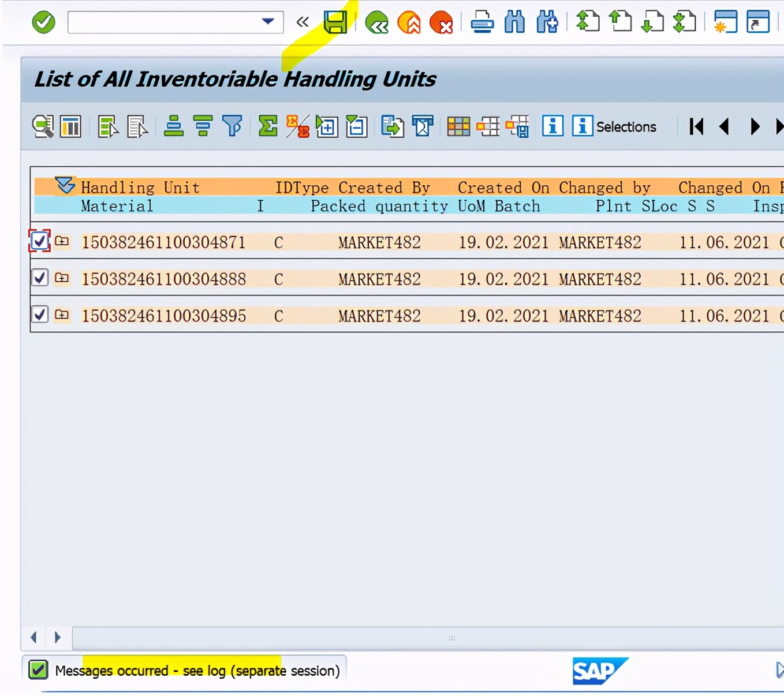
Task: Expand the folder for unit 150382461100304888
Action: tap(62, 278)
